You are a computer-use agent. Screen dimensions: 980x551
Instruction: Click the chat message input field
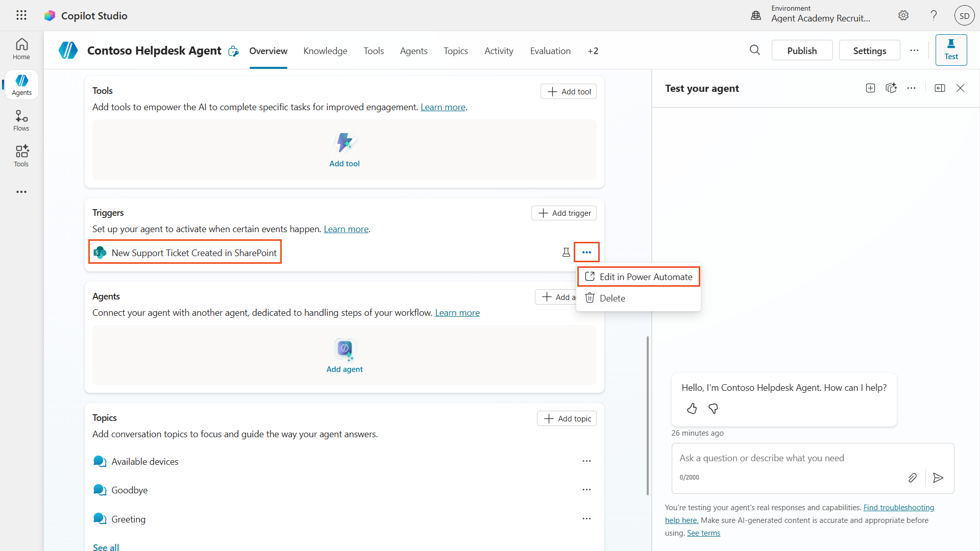[x=791, y=458]
